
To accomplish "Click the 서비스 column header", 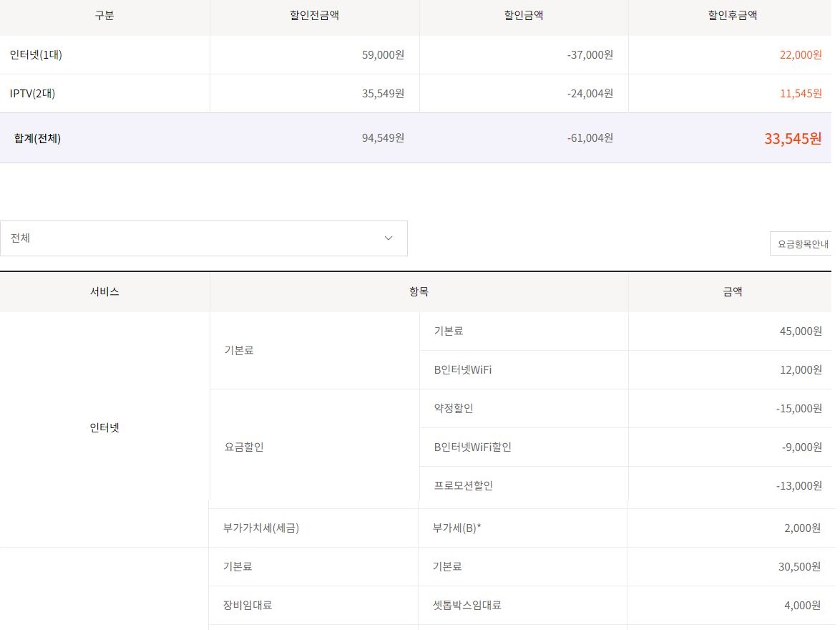I will click(104, 291).
